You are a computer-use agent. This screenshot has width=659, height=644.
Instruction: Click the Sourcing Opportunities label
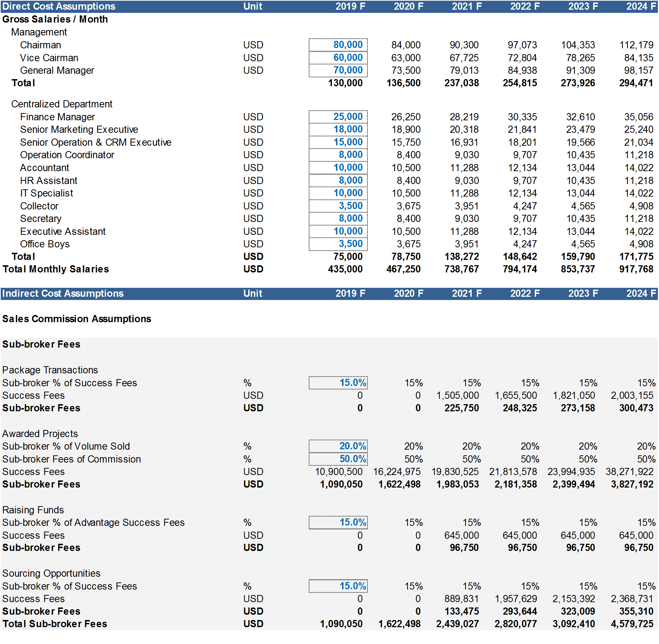(51, 573)
